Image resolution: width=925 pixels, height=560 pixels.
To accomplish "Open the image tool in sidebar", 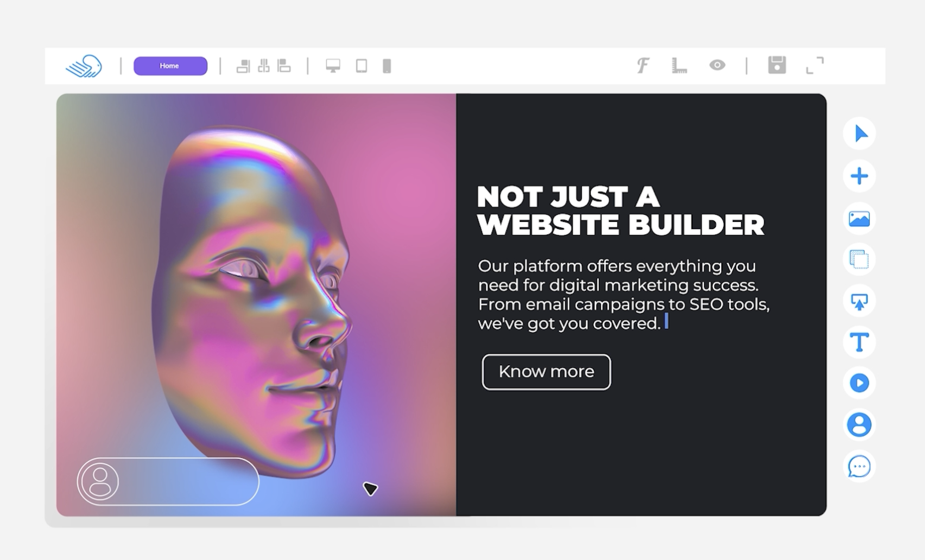I will [859, 218].
